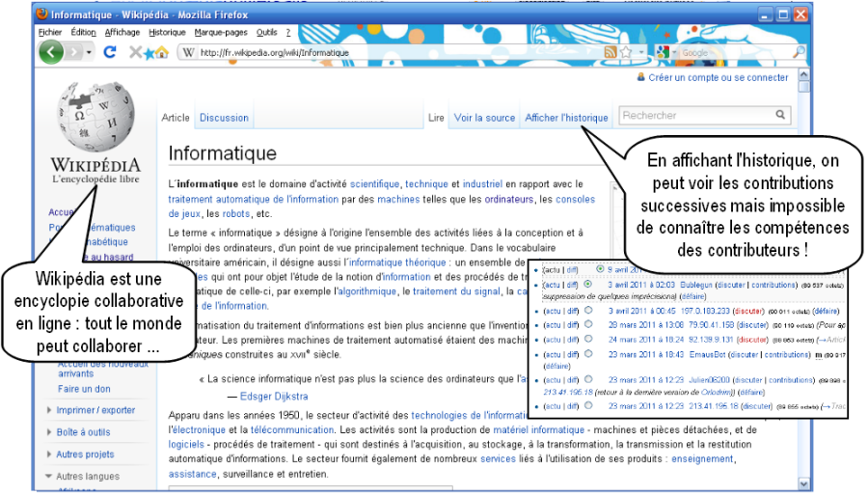Follow the Edsger Dijkstra link
The width and height of the screenshot is (868, 496).
coord(274,397)
